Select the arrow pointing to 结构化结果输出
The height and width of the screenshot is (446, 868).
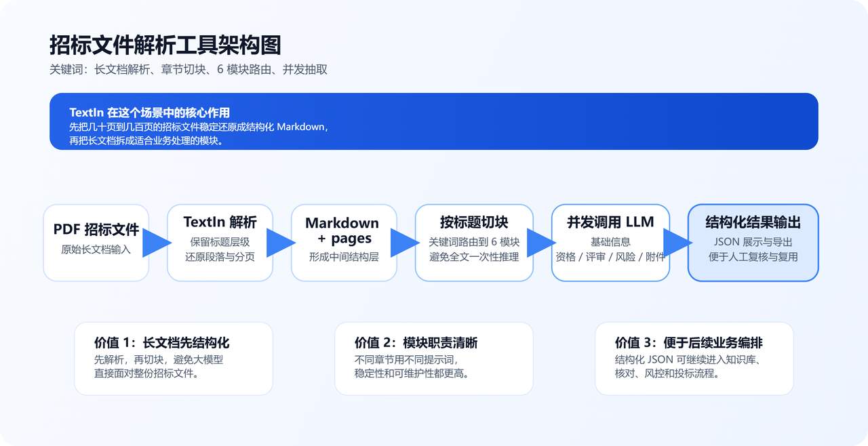pos(677,243)
